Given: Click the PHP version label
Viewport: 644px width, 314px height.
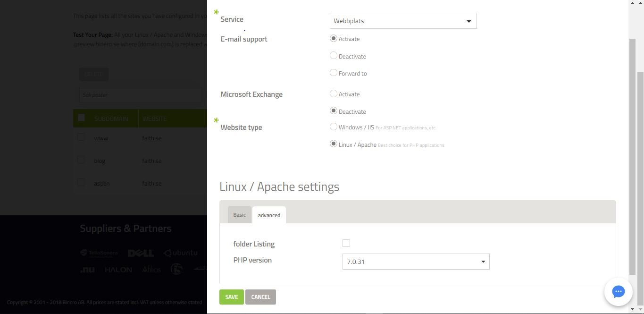Looking at the screenshot, I should (252, 260).
